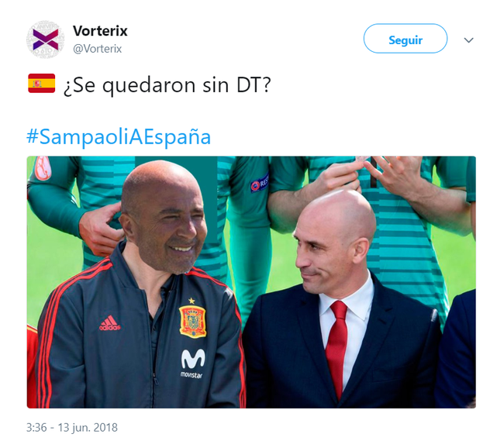This screenshot has width=504, height=441.
Task: Click the gold star above the crest
Action: tap(192, 301)
